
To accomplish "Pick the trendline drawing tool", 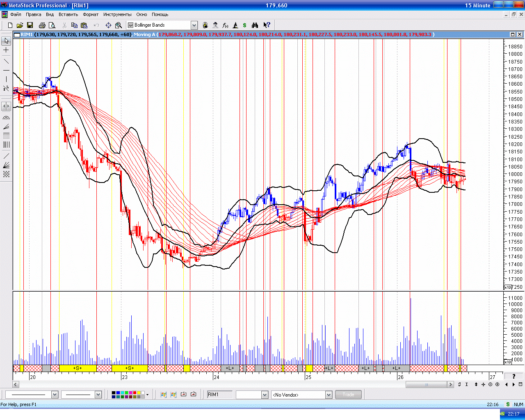I will click(x=6, y=62).
